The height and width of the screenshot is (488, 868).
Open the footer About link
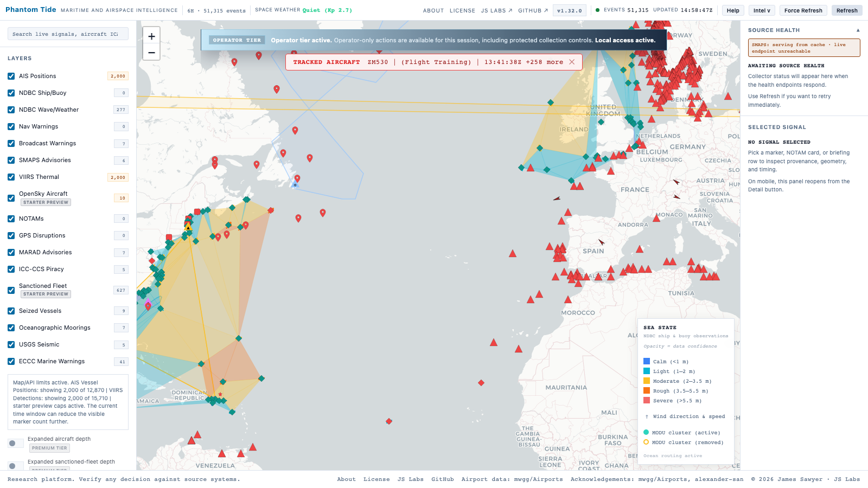point(347,479)
